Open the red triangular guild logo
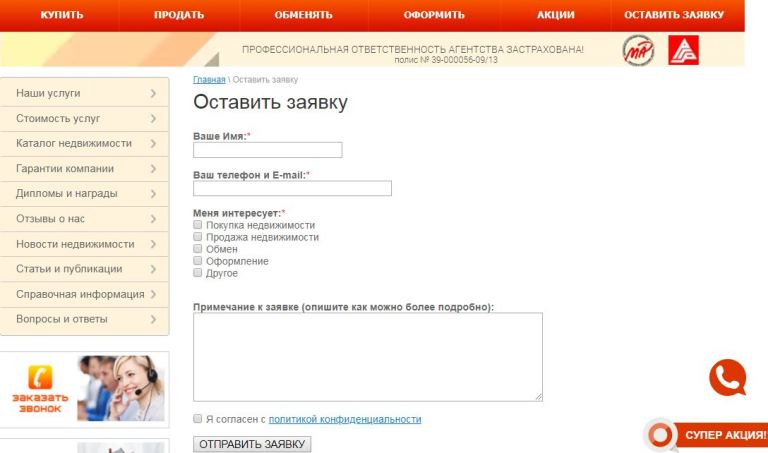The image size is (768, 453). (683, 50)
